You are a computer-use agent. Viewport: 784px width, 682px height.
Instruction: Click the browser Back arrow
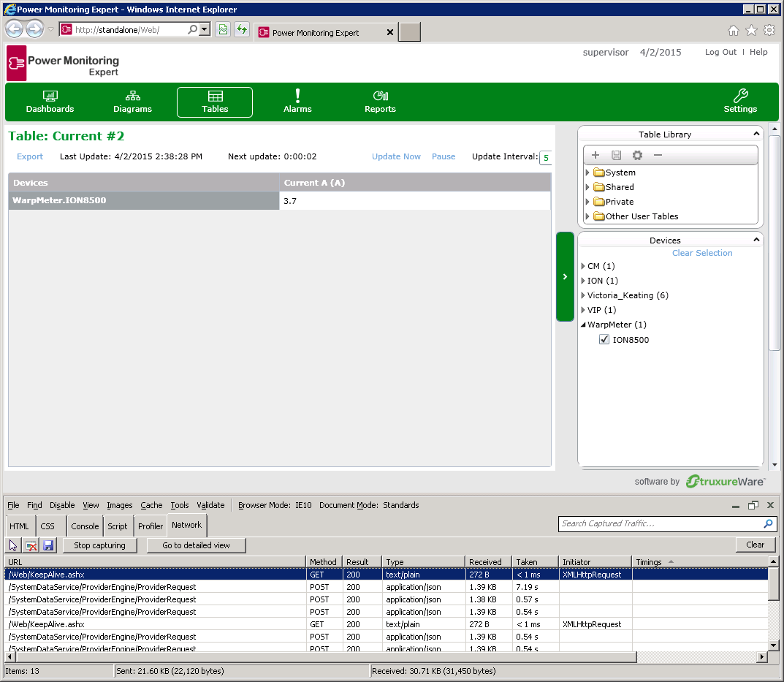tap(15, 29)
